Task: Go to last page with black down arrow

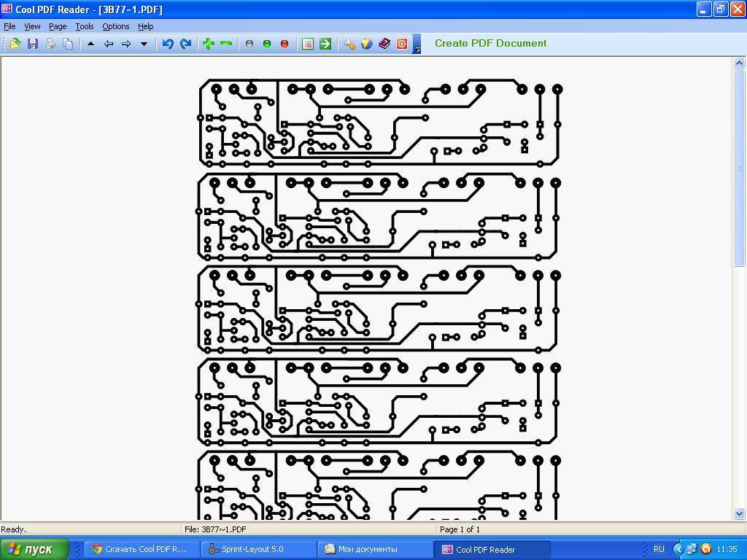Action: 144,44
